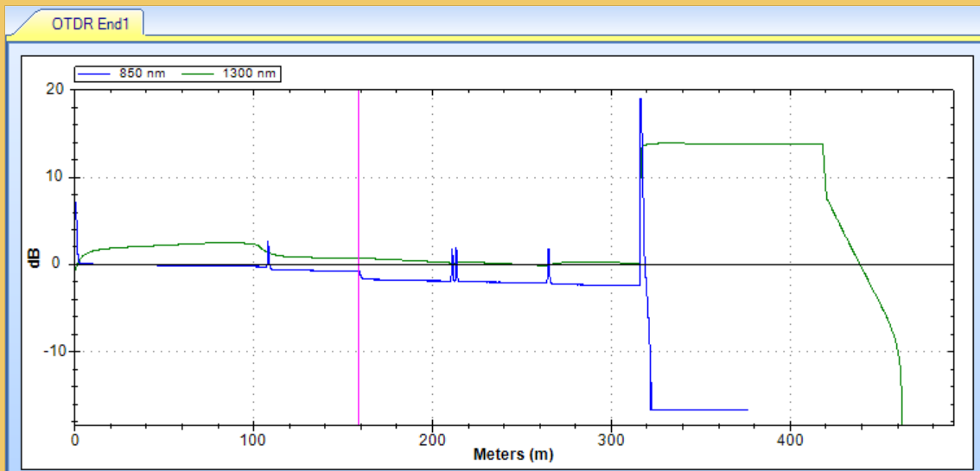Viewport: 980px width, 471px height.
Task: Click the blue launch spike at 0 m
Action: click(76, 216)
